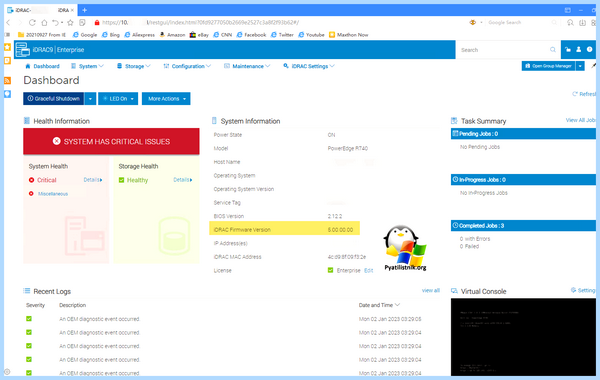Viewport: 600px width, 380px height.
Task: Click the Open Group Manager button
Action: tap(548, 66)
